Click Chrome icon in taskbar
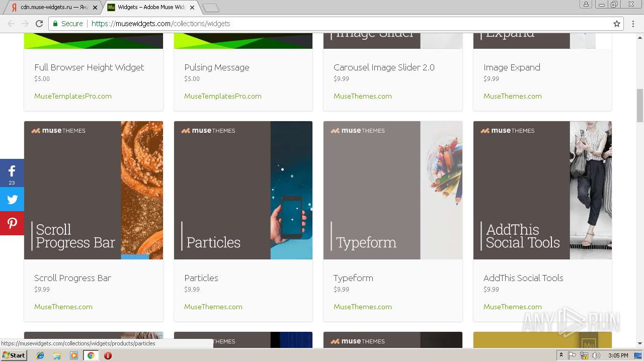This screenshot has height=362, width=644. tap(91, 355)
